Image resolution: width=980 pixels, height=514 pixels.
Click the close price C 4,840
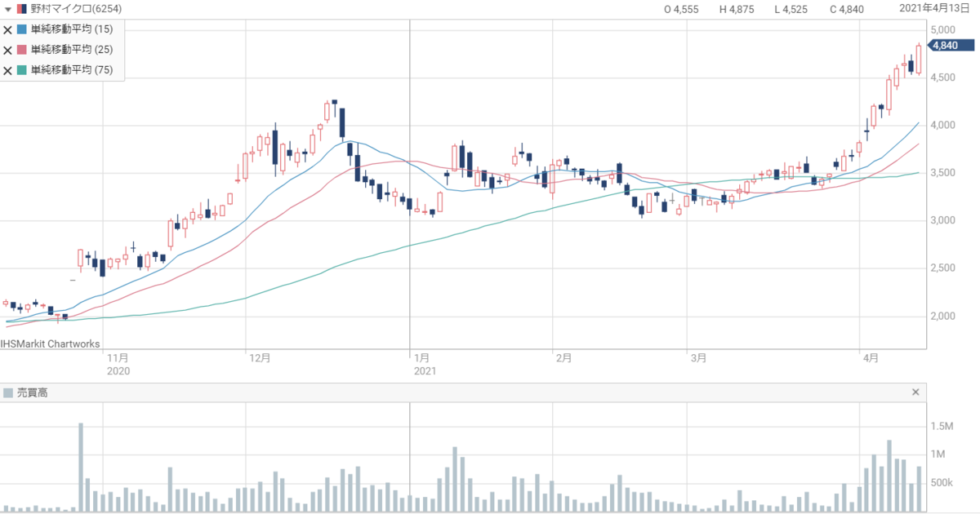(847, 9)
